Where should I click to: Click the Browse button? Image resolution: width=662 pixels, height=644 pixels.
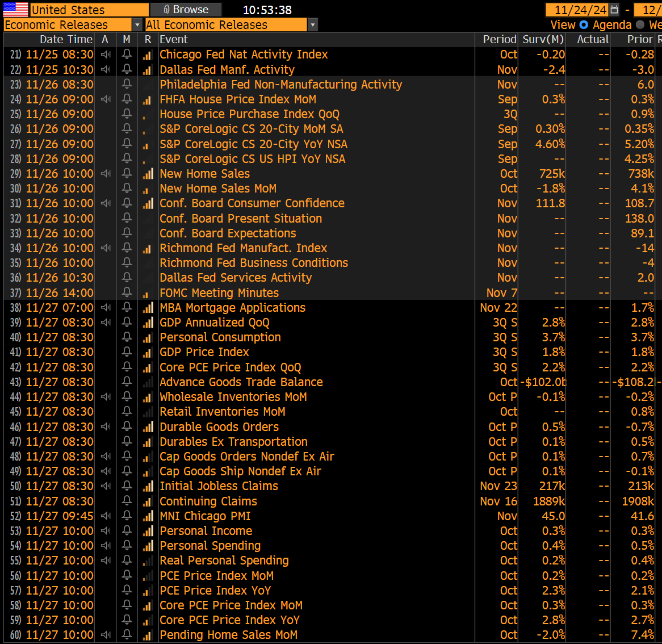click(186, 9)
